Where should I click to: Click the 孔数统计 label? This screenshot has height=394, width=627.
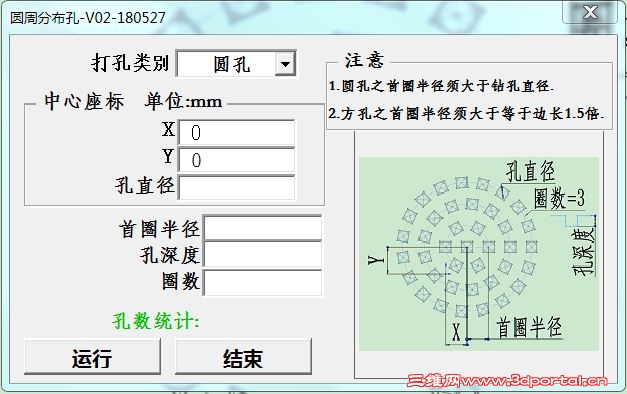coord(156,321)
